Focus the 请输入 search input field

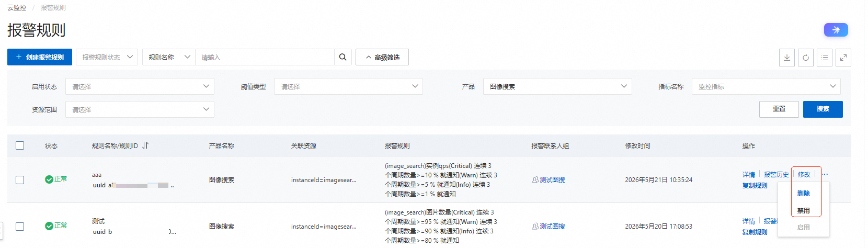(x=265, y=57)
